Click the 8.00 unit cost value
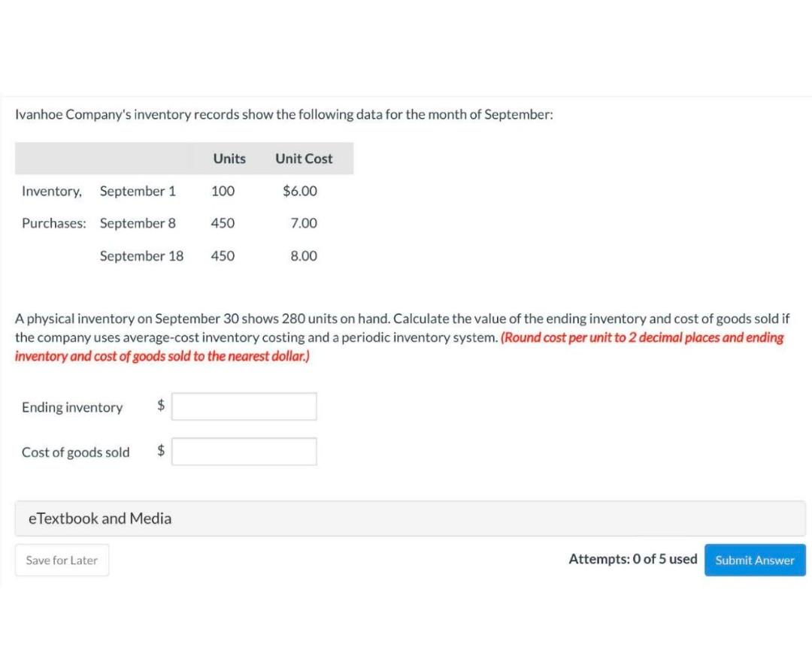The height and width of the screenshot is (662, 812). pos(304,255)
